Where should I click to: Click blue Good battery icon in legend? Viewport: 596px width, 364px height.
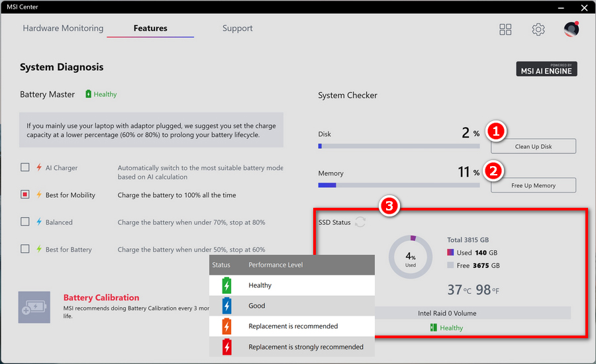tap(227, 306)
